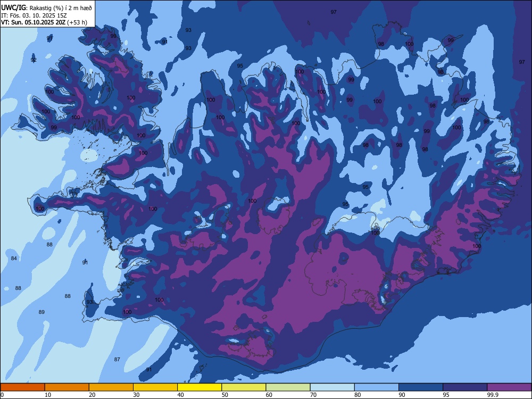Screen dimensions: 532x399
Task: Click the pale yellow 50–60 legend swatch
Action: 244,387
